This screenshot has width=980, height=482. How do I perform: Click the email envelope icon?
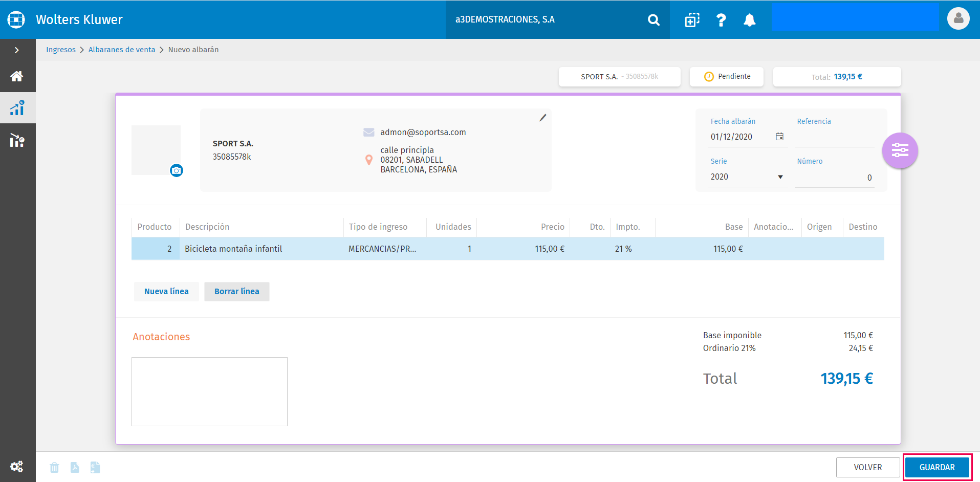pyautogui.click(x=369, y=133)
